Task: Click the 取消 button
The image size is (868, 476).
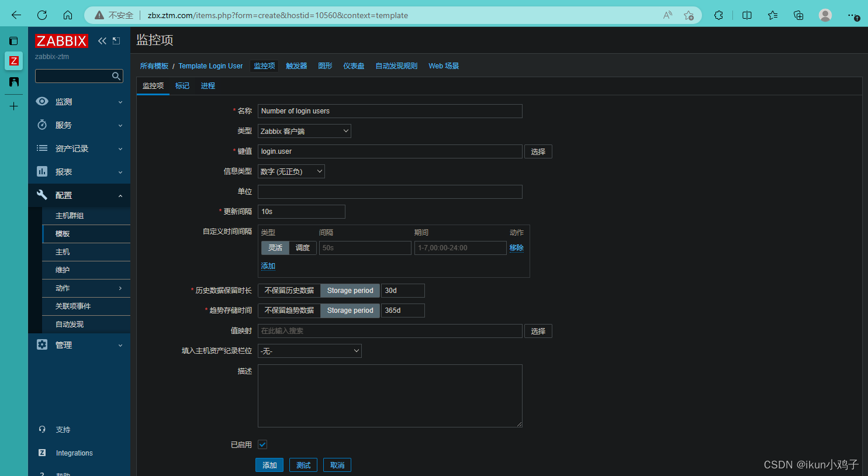Action: (x=337, y=465)
